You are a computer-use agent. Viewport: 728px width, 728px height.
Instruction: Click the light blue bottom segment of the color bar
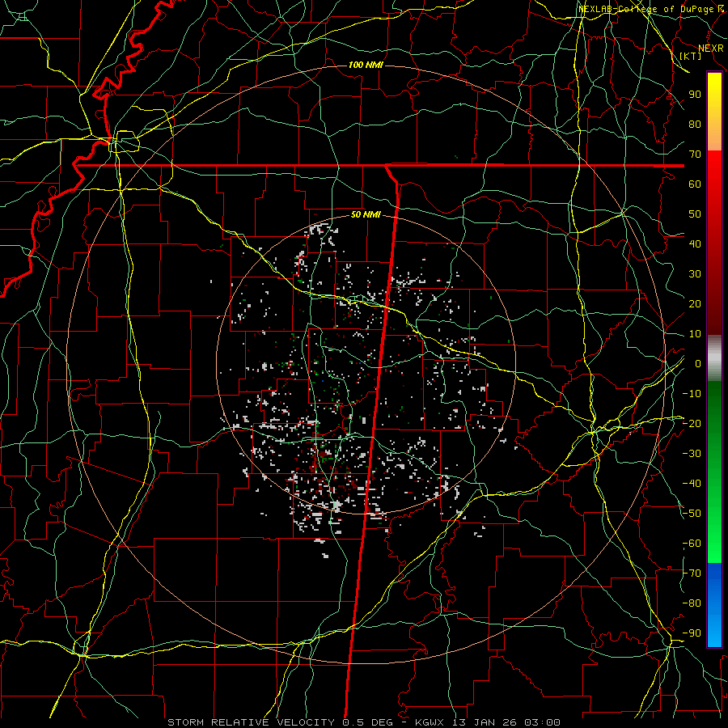point(714,629)
